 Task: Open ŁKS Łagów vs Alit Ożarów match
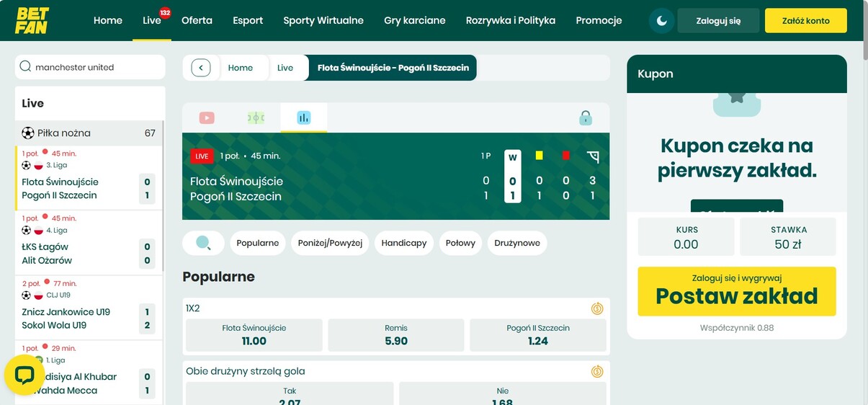[x=89, y=243]
